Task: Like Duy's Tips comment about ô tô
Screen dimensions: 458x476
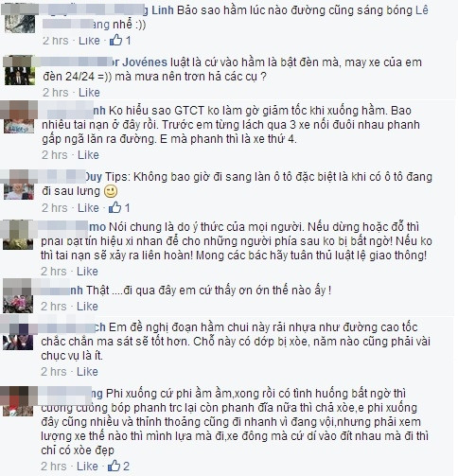Action: [88, 208]
